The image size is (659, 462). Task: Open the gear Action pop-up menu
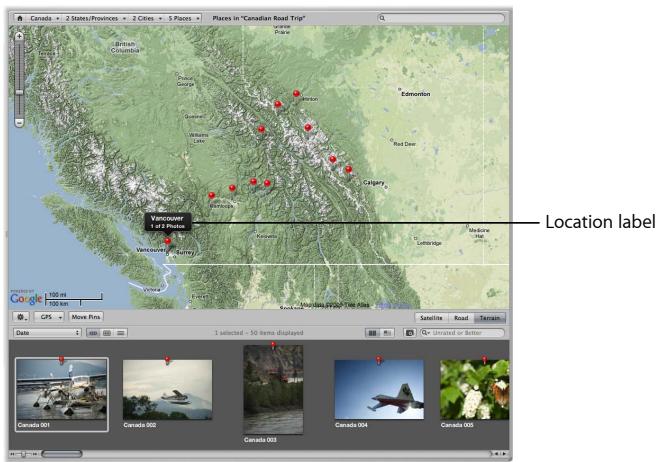21,317
